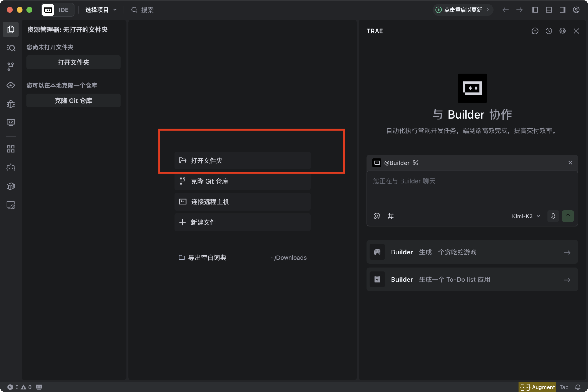
Task: Expand the 选择项目 project dropdown
Action: pyautogui.click(x=101, y=10)
